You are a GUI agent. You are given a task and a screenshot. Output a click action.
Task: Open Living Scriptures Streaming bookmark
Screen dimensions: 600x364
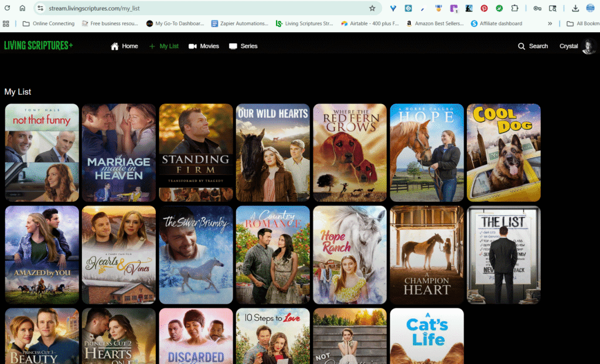click(305, 23)
